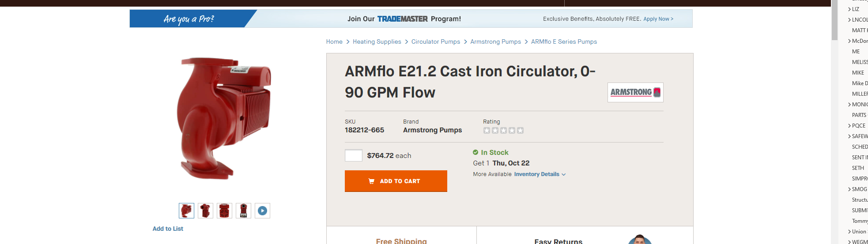Screen dimensions: 868x244
Task: Click the green In Stock checkmark icon
Action: (x=476, y=152)
